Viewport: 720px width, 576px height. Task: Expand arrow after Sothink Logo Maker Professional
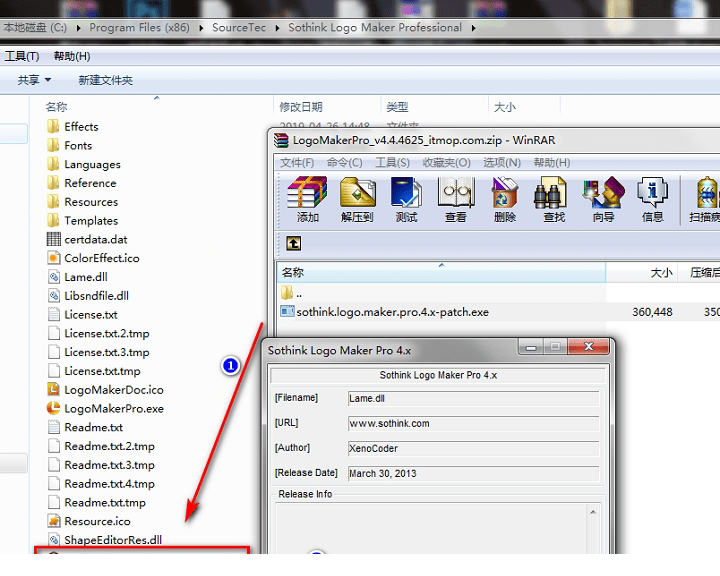(473, 28)
